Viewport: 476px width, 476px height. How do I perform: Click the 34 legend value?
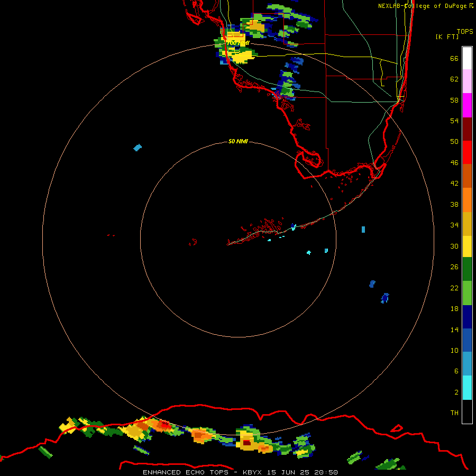click(x=454, y=225)
